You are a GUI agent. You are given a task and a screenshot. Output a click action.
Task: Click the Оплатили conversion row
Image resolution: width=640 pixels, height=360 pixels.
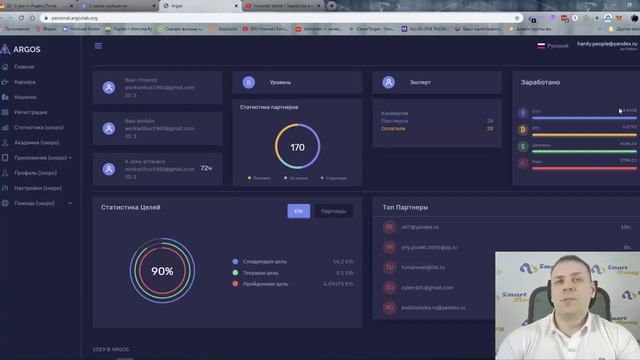pos(437,129)
